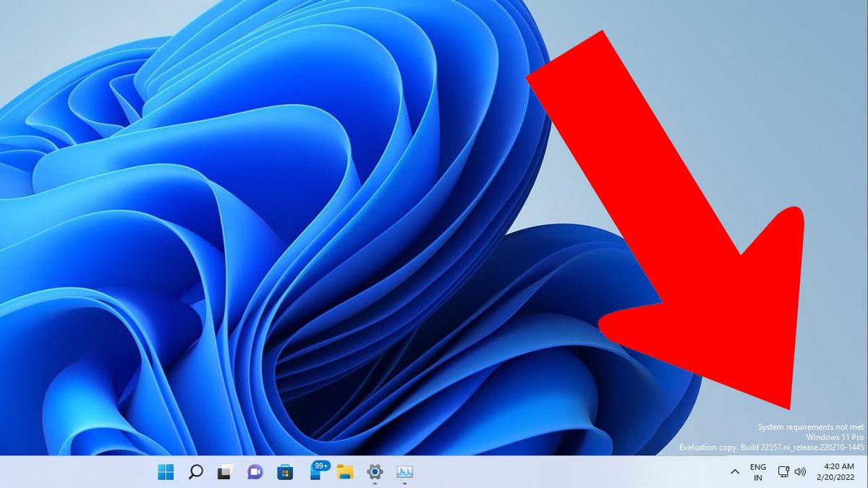Viewport: 868px width, 488px height.
Task: Click the 'Windows 11 Pro' watermark text
Action: point(835,437)
